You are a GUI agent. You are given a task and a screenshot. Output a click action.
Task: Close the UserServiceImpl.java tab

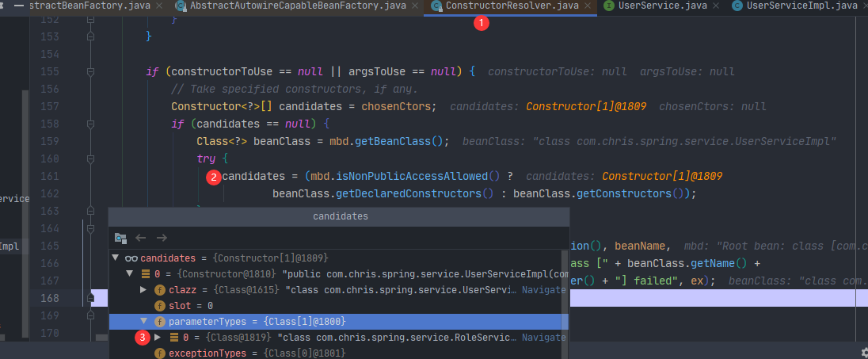pyautogui.click(x=866, y=6)
